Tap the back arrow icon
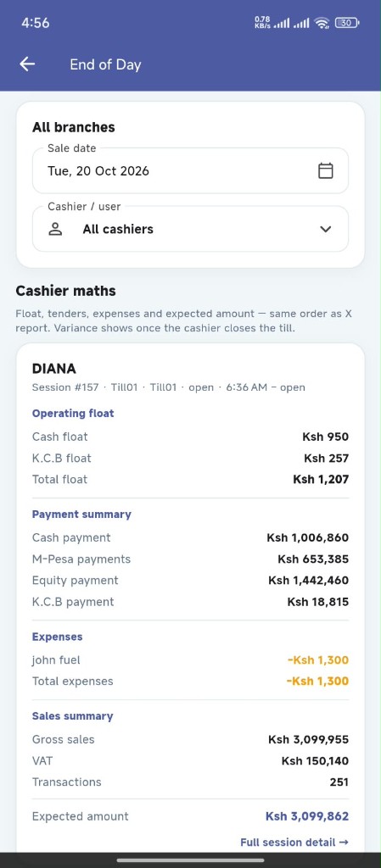This screenshot has height=868, width=381. (x=27, y=64)
